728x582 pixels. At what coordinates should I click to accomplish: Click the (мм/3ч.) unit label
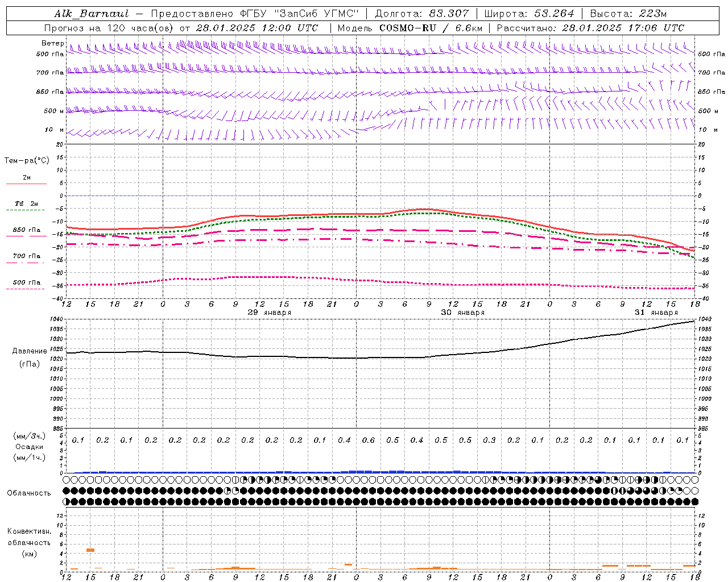(30, 436)
